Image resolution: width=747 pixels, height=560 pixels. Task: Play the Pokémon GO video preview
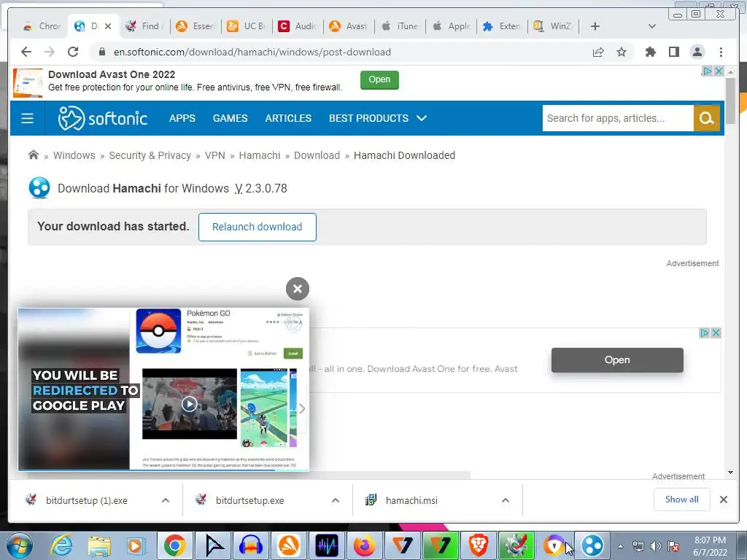[189, 404]
